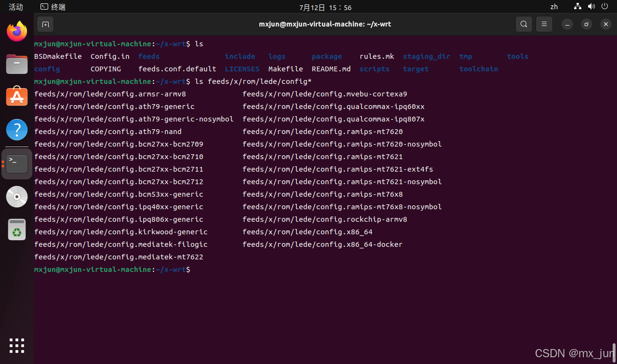Select the Terminal icon in dock

[17, 164]
